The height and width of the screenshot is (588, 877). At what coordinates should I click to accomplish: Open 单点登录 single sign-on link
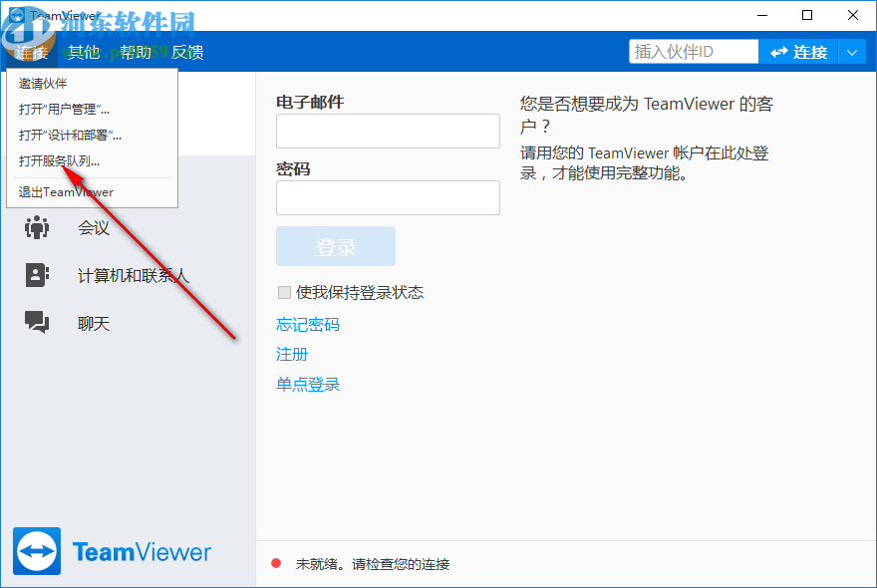tap(307, 384)
